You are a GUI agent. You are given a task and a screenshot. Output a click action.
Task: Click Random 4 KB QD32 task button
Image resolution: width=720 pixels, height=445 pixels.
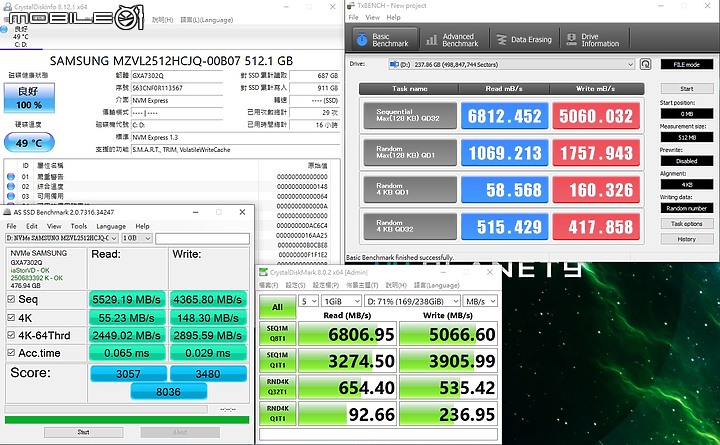(410, 225)
